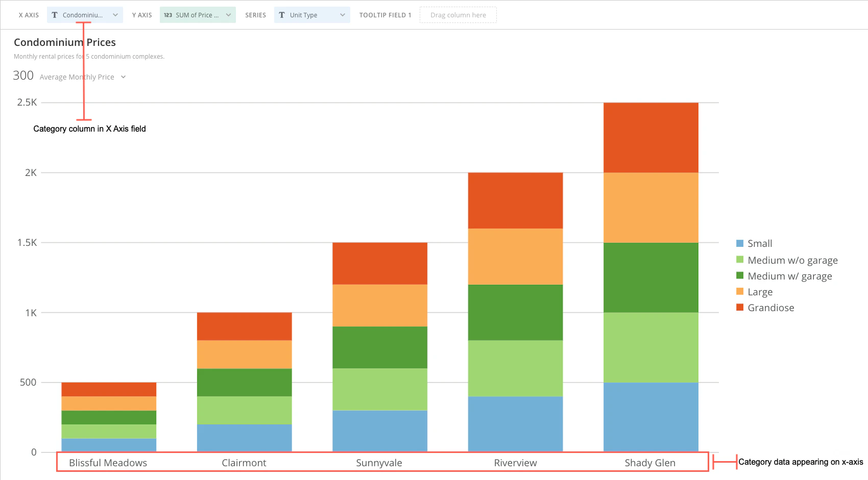The image size is (868, 480).
Task: Click the 'Condominium Prices' chart title
Action: pyautogui.click(x=65, y=42)
